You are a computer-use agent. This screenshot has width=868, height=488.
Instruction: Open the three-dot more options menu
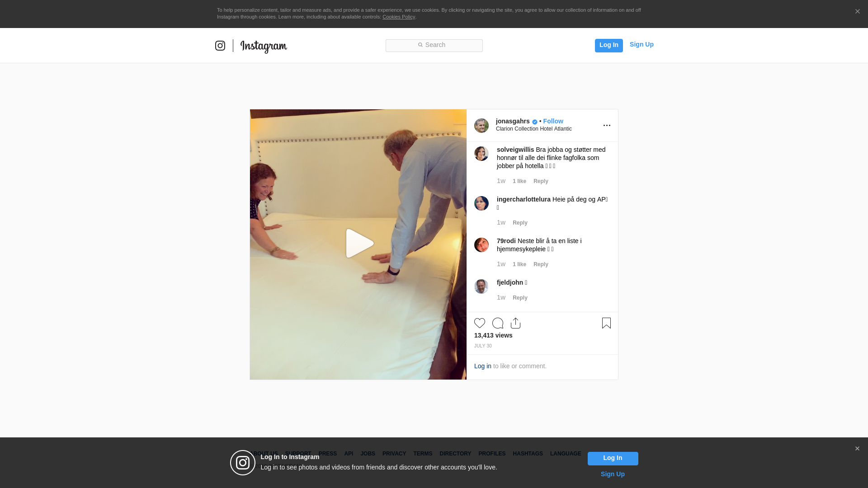[x=607, y=126]
